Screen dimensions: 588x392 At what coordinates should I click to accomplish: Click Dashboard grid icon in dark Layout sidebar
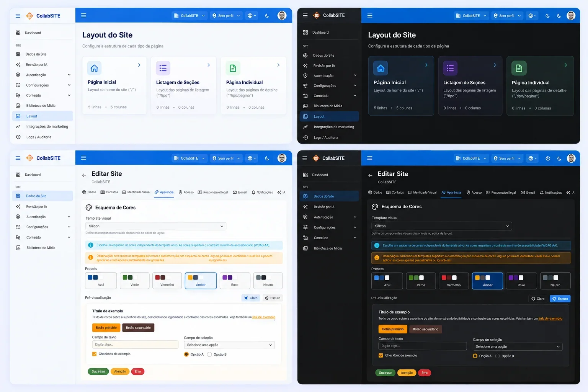point(305,33)
